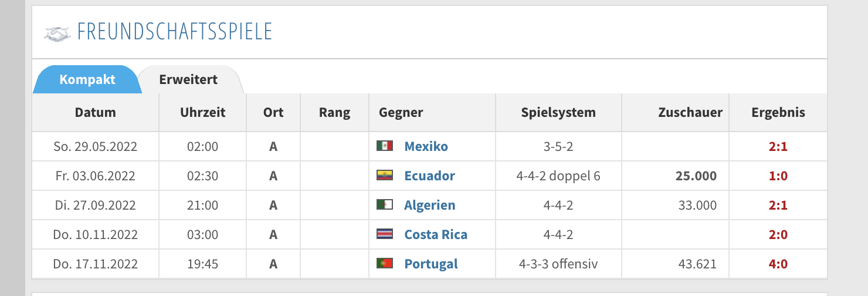
Task: Open the 2:1 result against Algerien
Action: (x=778, y=205)
